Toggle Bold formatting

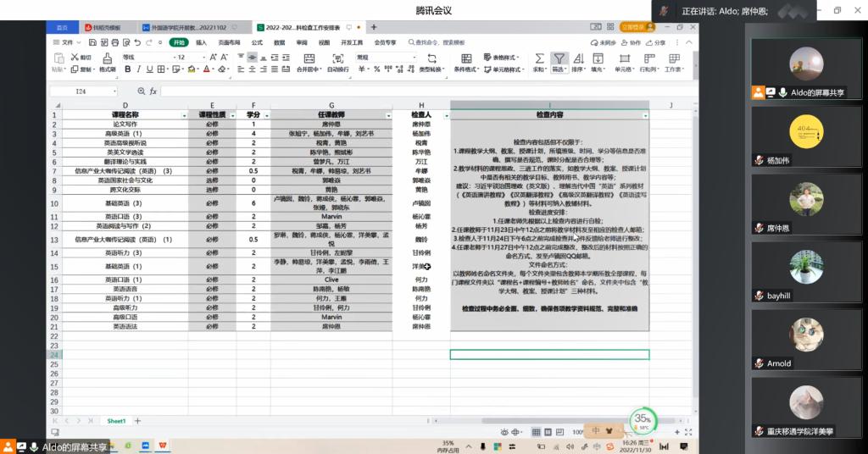pos(126,69)
